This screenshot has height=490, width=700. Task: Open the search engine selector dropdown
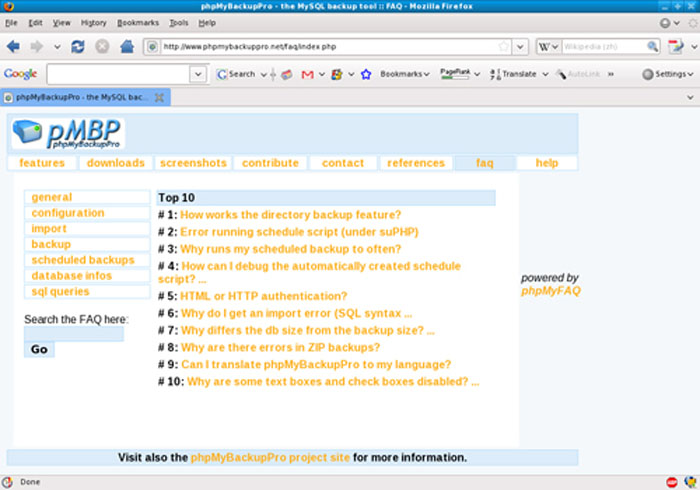548,46
